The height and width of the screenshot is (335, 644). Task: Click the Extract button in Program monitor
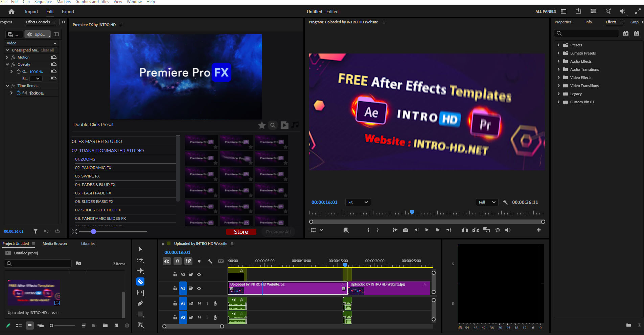(x=476, y=230)
